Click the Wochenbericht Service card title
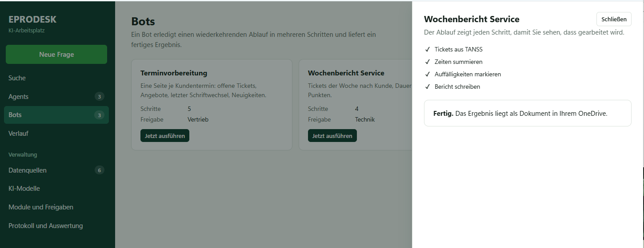644x248 pixels. click(x=346, y=73)
